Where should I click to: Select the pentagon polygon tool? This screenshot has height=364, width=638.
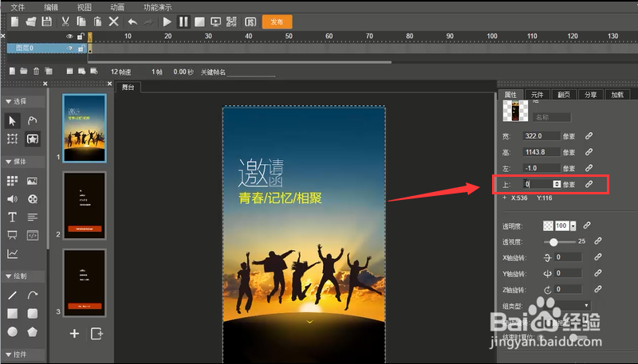click(32, 332)
